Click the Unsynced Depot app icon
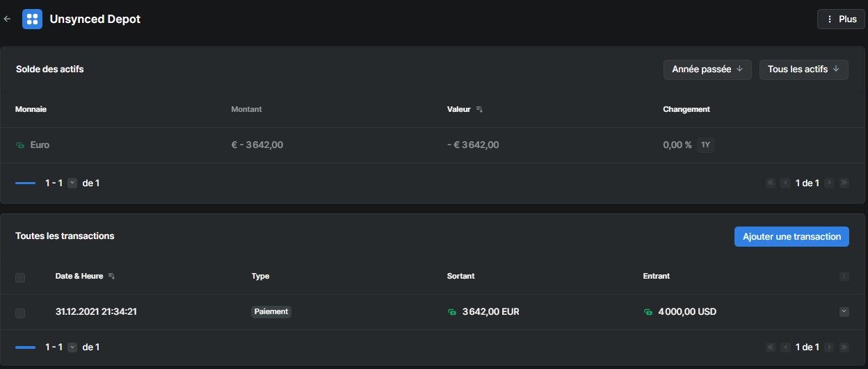The height and width of the screenshot is (369, 868). (x=32, y=19)
